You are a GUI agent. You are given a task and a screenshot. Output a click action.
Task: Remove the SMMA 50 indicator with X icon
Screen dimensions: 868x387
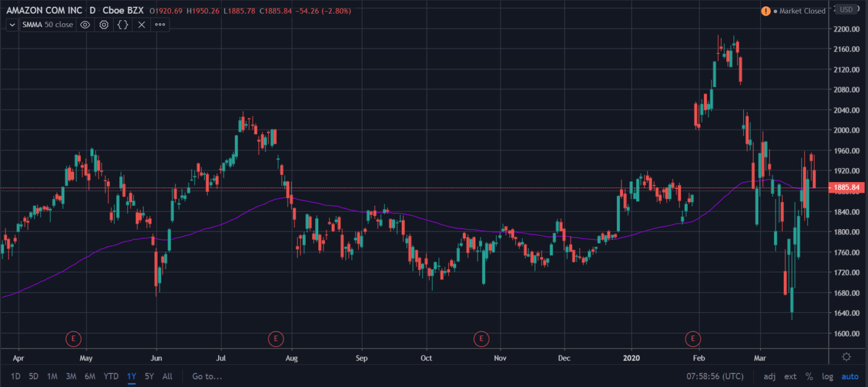(141, 24)
